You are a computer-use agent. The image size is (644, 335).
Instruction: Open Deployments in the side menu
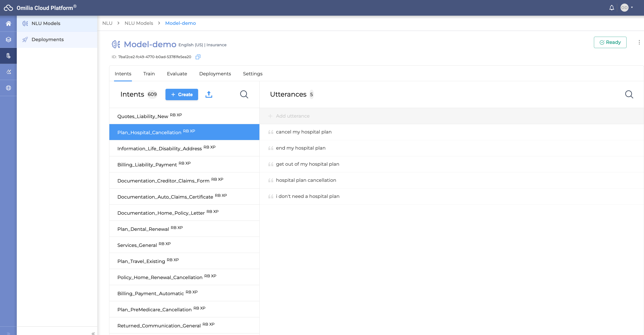coord(47,40)
